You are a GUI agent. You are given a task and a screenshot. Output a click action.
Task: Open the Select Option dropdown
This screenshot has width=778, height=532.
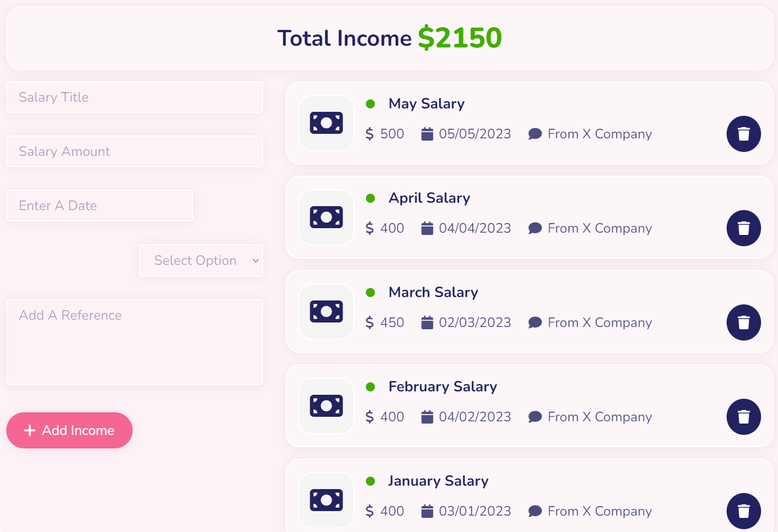click(200, 260)
